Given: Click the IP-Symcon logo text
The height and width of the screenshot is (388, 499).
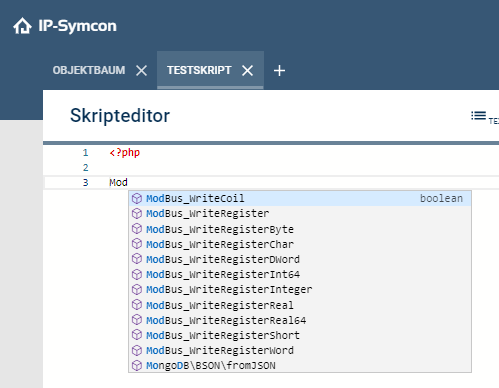Looking at the screenshot, I should coord(77,26).
